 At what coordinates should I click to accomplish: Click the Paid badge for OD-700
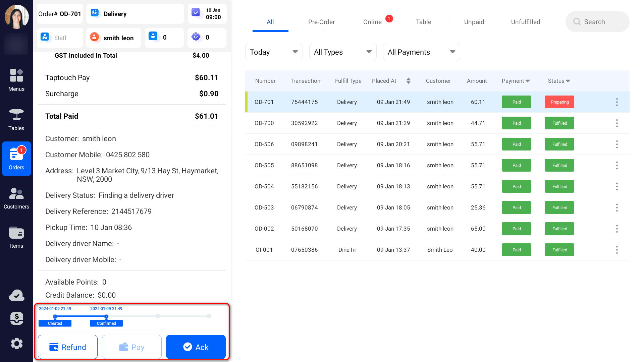click(517, 123)
